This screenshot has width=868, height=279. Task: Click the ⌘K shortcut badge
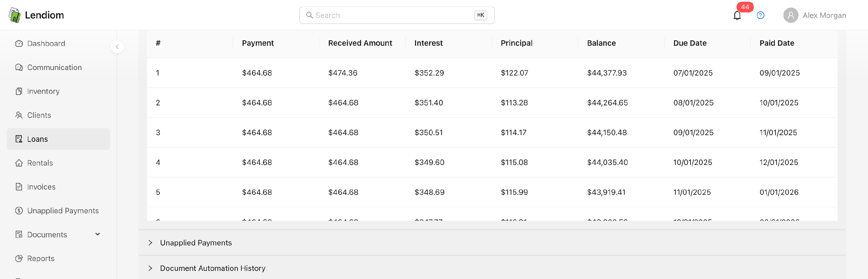(x=481, y=15)
